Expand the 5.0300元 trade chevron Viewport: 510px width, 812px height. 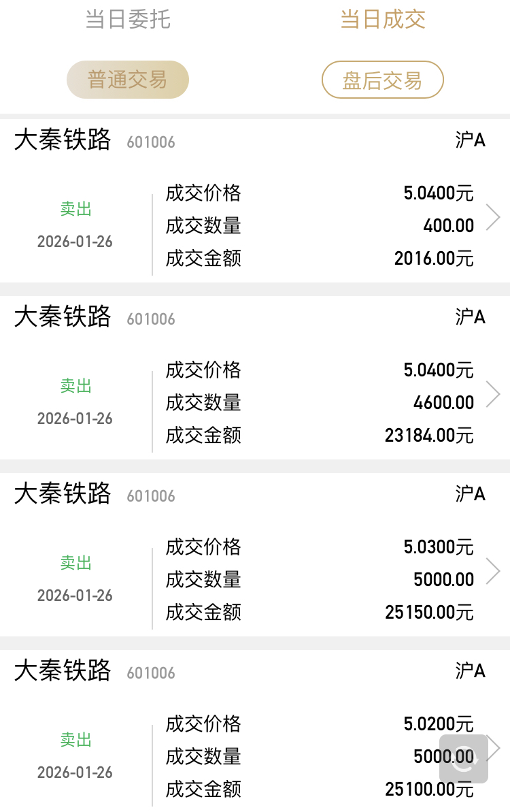[x=494, y=571]
